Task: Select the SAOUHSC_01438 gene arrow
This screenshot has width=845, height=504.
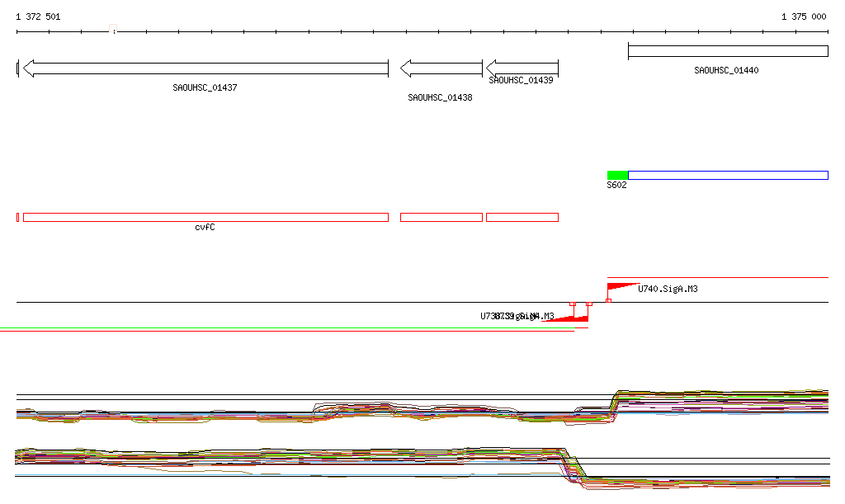Action: pyautogui.click(x=441, y=68)
